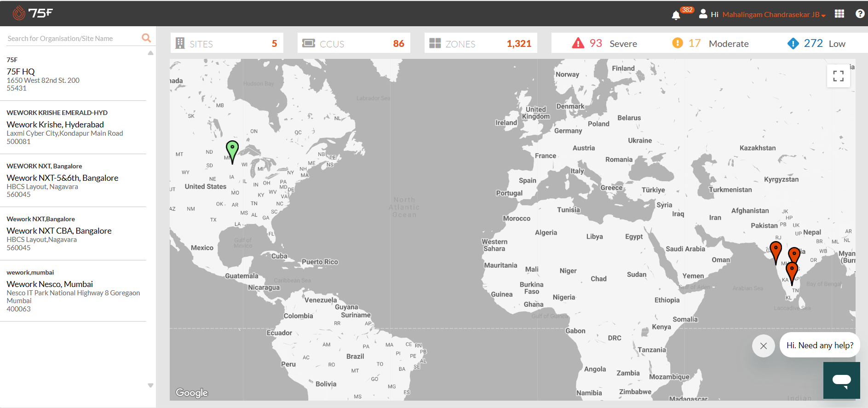
Task: Click the 75F logo in header
Action: (33, 13)
